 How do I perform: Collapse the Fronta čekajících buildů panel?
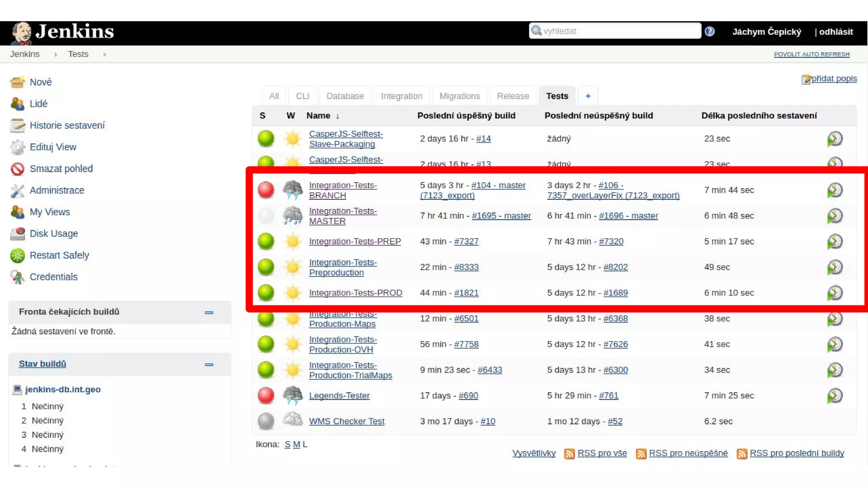209,313
